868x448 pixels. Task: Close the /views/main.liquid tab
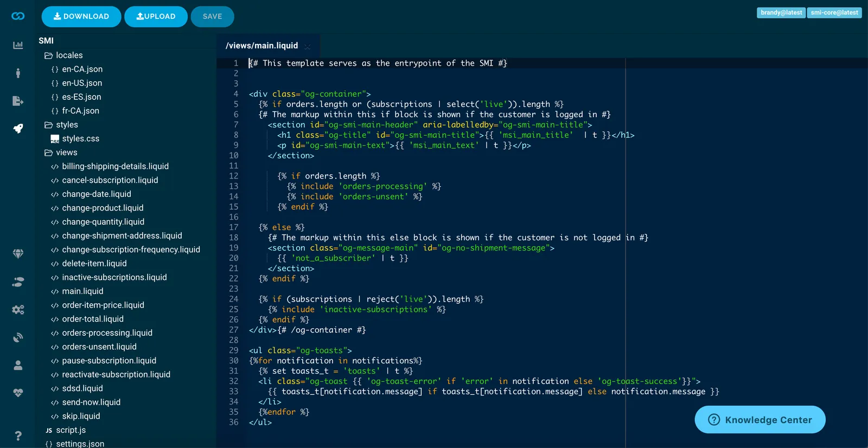point(308,46)
